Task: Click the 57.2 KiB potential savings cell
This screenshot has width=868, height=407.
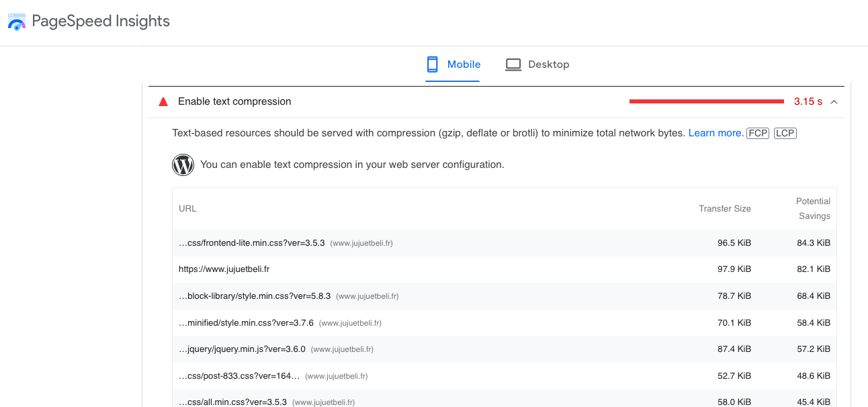Action: pos(814,349)
